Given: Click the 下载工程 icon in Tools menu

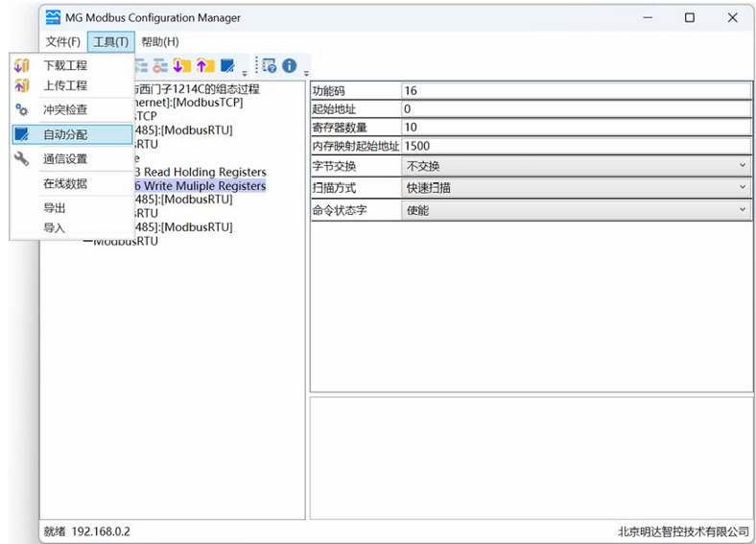Looking at the screenshot, I should 22,65.
